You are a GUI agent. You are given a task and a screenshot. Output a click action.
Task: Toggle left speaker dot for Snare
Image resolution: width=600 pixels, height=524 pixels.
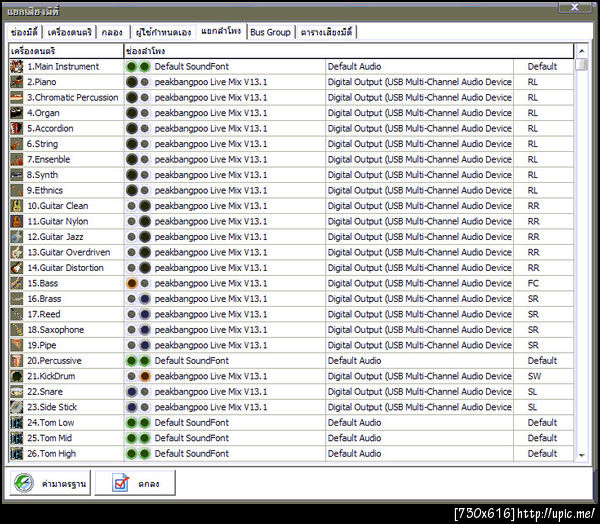(x=132, y=392)
